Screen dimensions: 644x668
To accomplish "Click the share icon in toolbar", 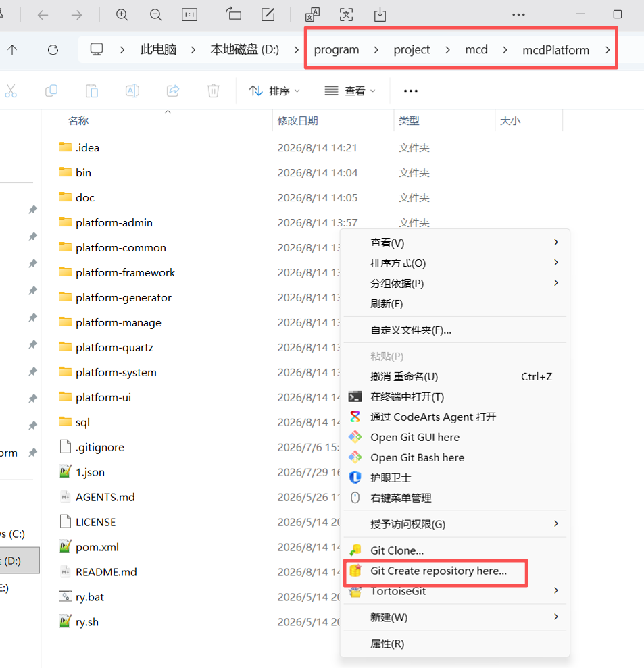I will click(x=172, y=91).
